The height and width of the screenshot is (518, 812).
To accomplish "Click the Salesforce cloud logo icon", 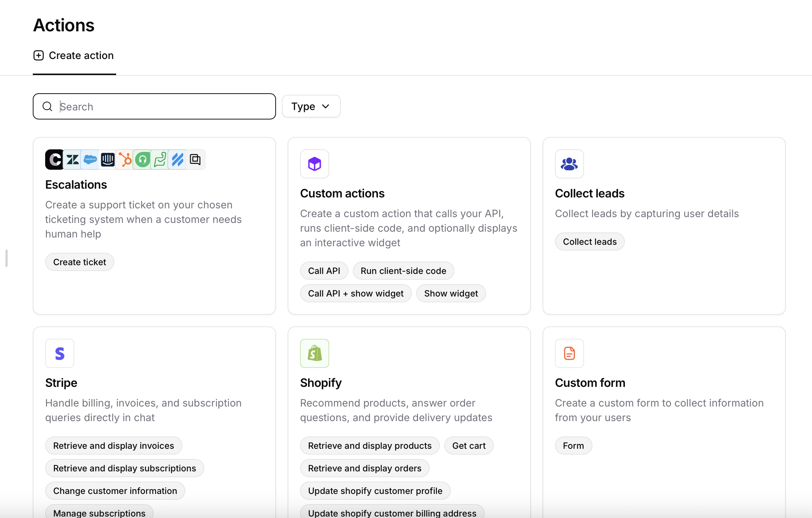I will point(90,160).
